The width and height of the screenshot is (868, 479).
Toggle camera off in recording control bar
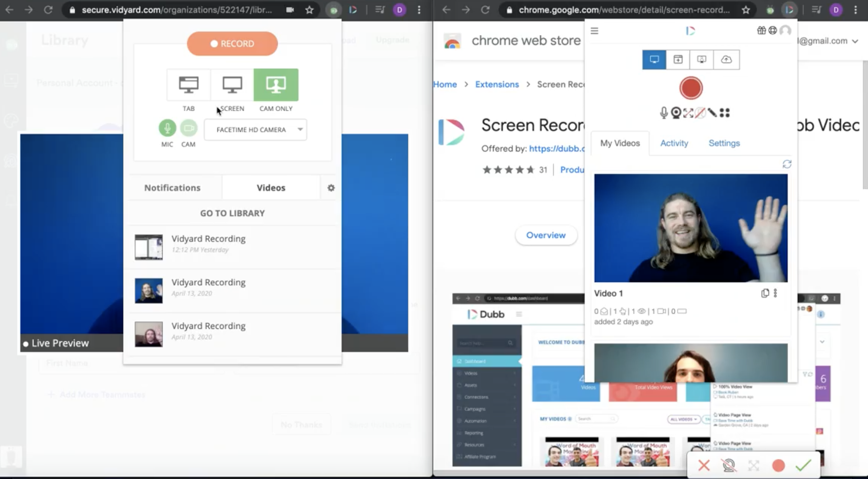729,465
